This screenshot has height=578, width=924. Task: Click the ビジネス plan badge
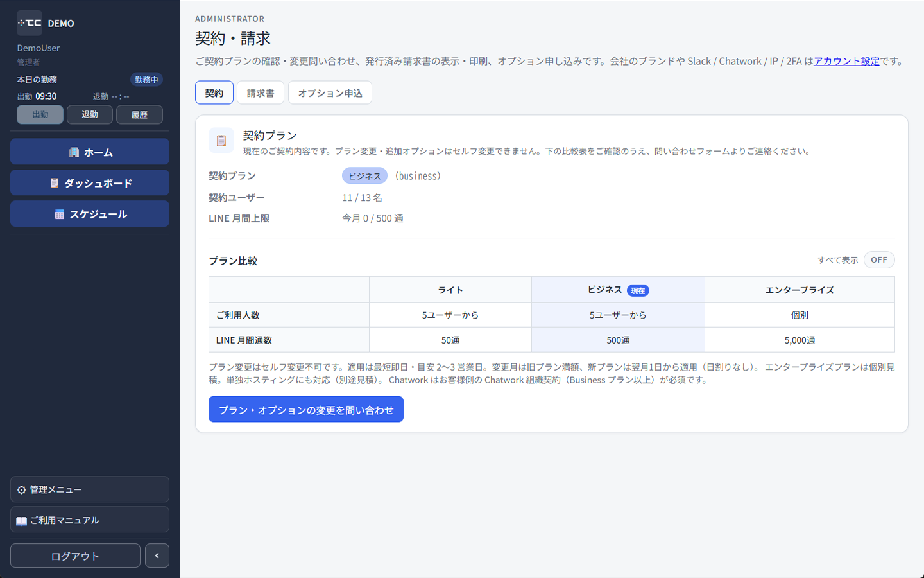(x=364, y=175)
